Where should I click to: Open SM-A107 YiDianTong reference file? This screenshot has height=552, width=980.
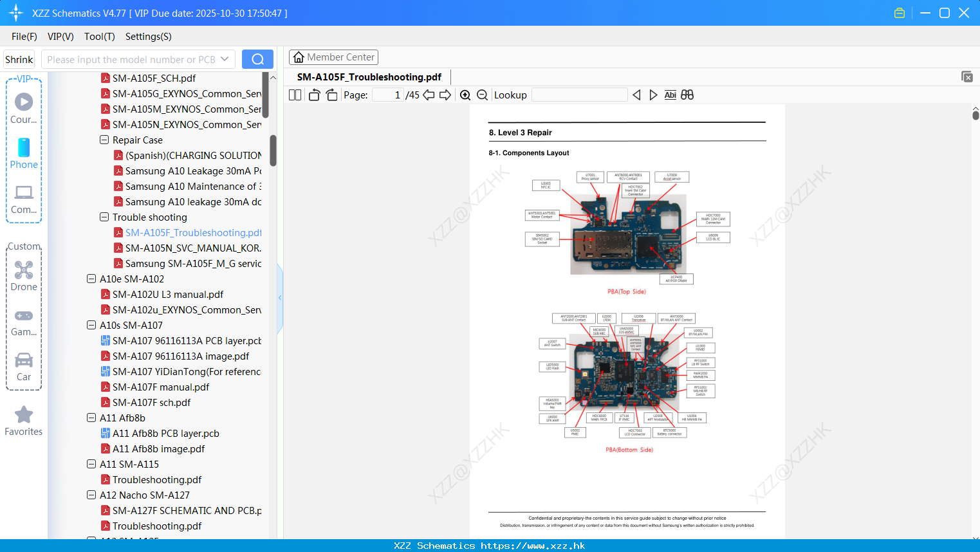pyautogui.click(x=181, y=372)
